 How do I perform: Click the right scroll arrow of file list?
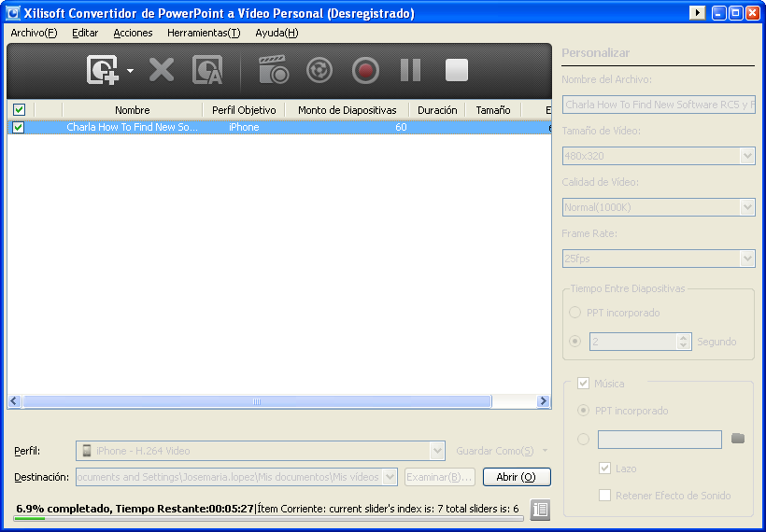pyautogui.click(x=543, y=401)
